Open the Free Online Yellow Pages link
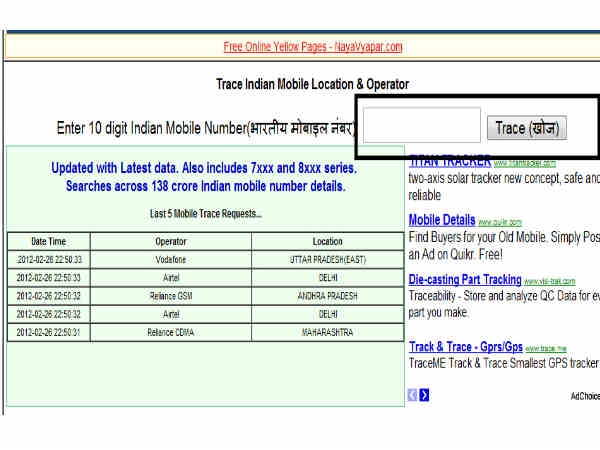The width and height of the screenshot is (600, 450). pos(313,47)
